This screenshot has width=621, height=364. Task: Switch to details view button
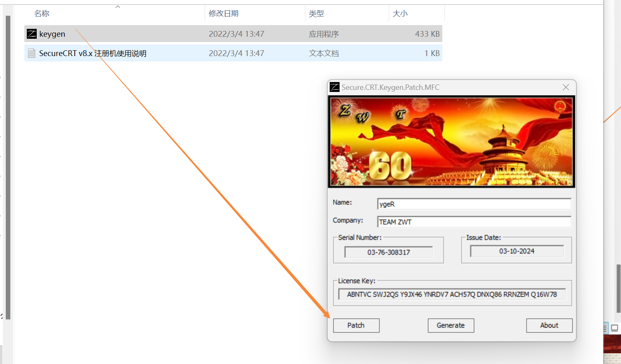(605, 328)
